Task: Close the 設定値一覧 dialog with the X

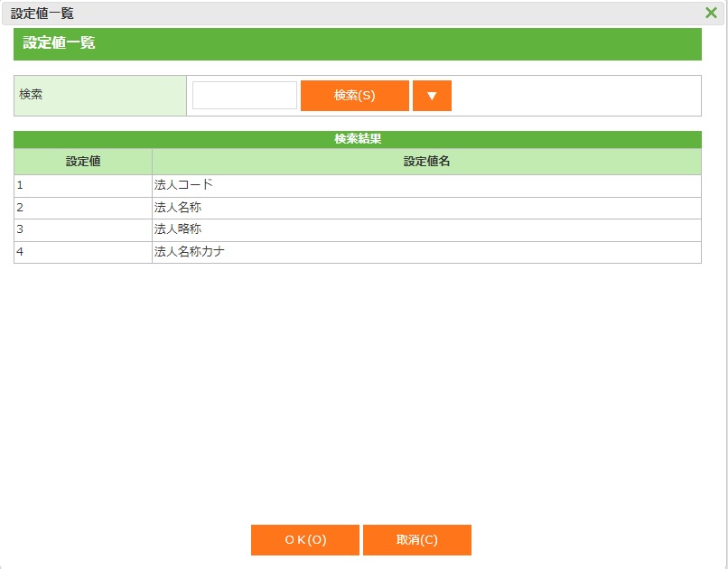Action: [x=711, y=13]
